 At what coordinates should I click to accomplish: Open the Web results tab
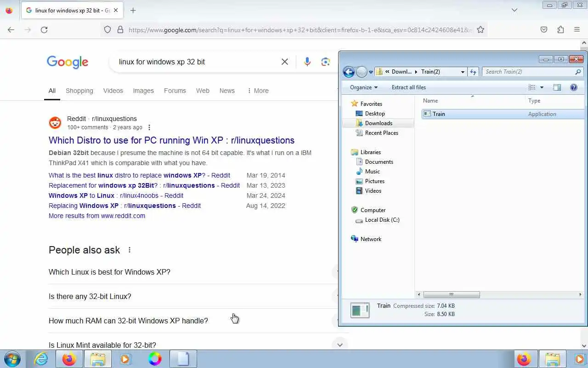tap(203, 91)
